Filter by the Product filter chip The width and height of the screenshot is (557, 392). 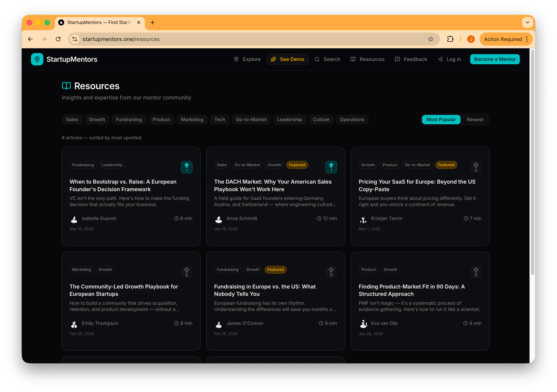point(161,120)
